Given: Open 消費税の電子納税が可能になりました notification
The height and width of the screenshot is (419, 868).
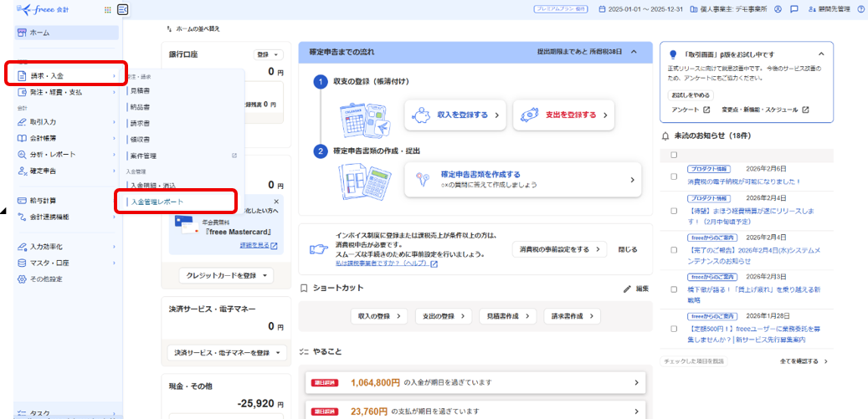Looking at the screenshot, I should (x=743, y=181).
